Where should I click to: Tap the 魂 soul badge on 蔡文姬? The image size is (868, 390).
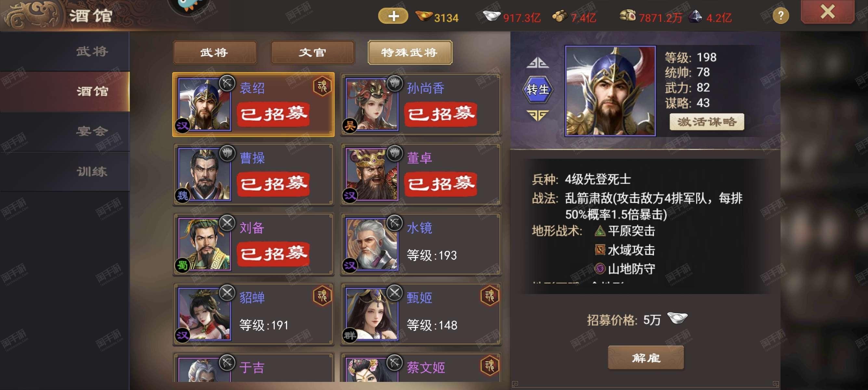pyautogui.click(x=490, y=365)
